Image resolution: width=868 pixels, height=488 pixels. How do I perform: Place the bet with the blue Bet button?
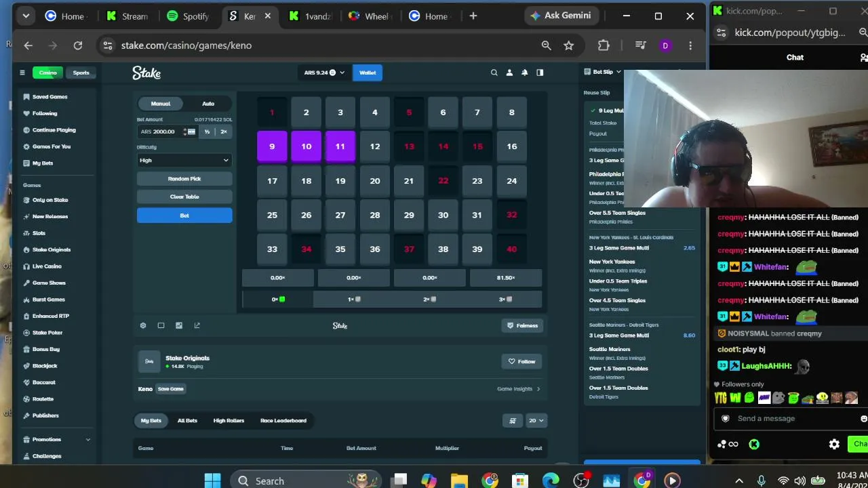184,216
